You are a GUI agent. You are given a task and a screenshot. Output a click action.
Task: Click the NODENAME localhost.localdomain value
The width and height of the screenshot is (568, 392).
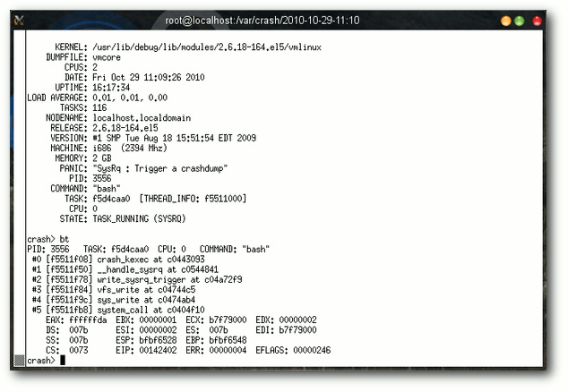[x=142, y=117]
